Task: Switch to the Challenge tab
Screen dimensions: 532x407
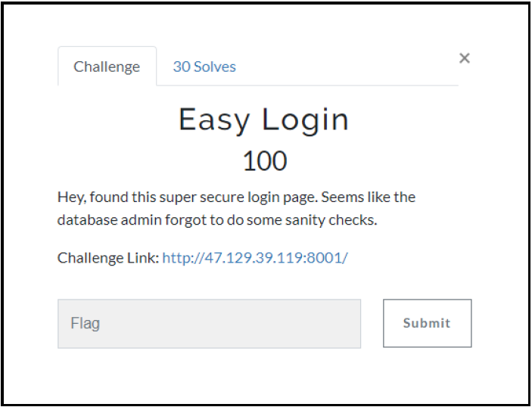Action: coord(107,67)
